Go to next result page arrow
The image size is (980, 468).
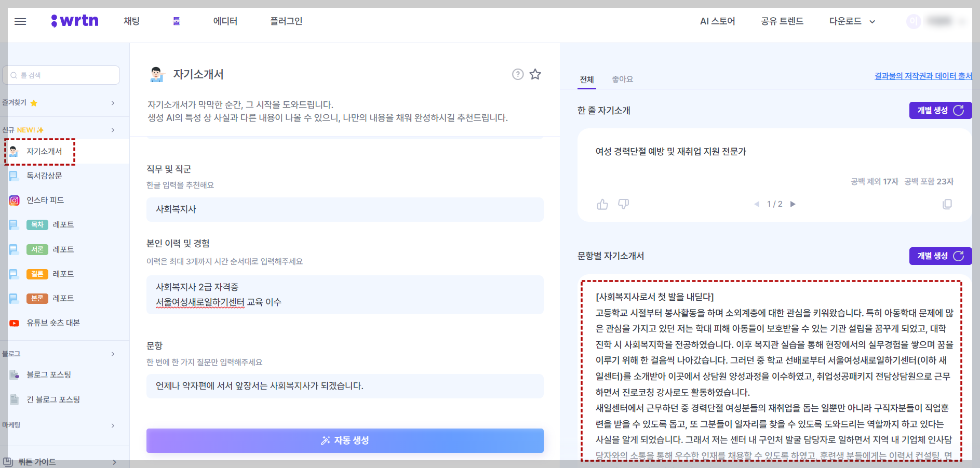coord(793,204)
